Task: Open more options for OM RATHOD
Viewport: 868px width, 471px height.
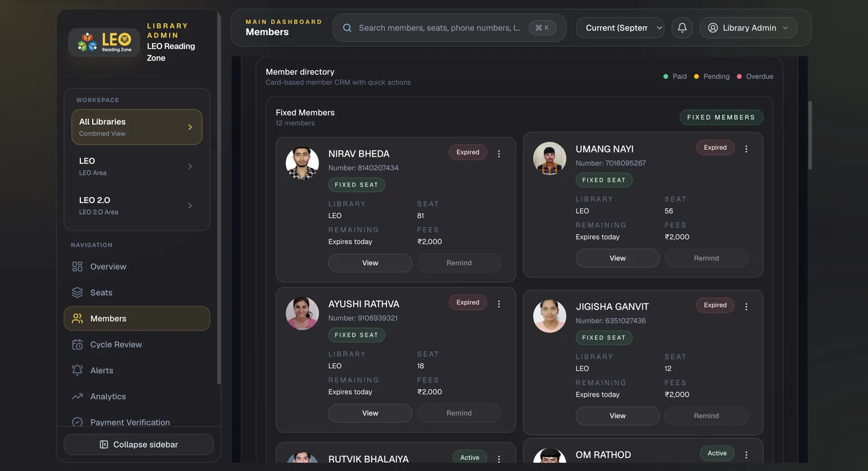Action: 746,455
